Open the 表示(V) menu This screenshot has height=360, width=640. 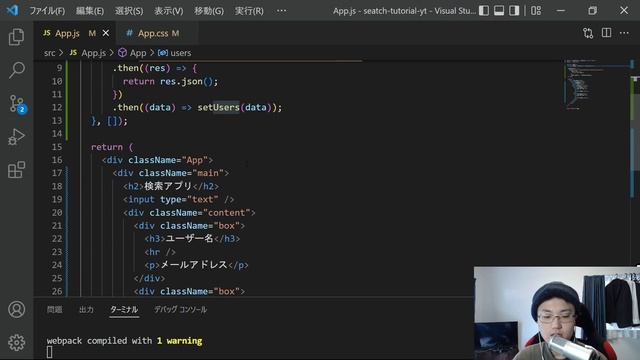click(169, 11)
